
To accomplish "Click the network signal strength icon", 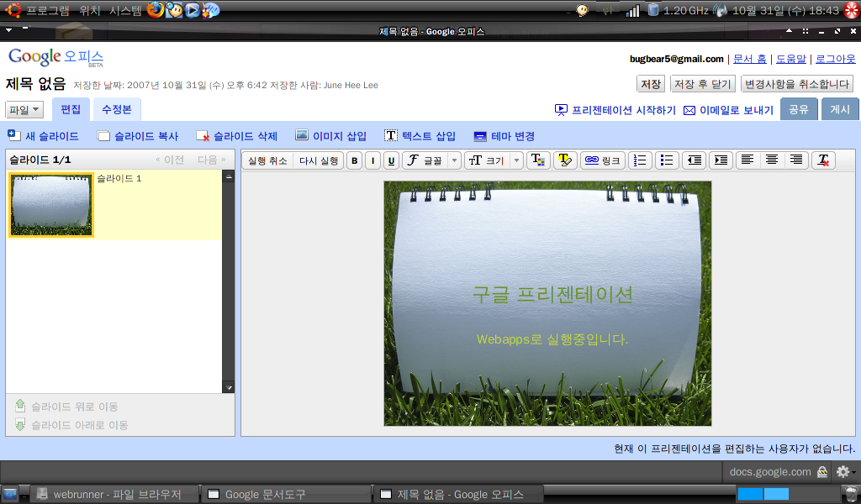I will [x=633, y=10].
